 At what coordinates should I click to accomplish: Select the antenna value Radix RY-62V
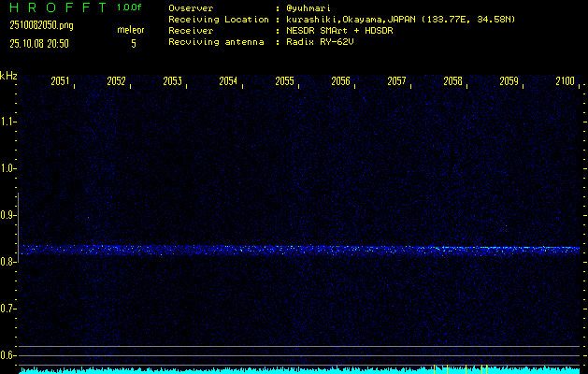[x=320, y=42]
